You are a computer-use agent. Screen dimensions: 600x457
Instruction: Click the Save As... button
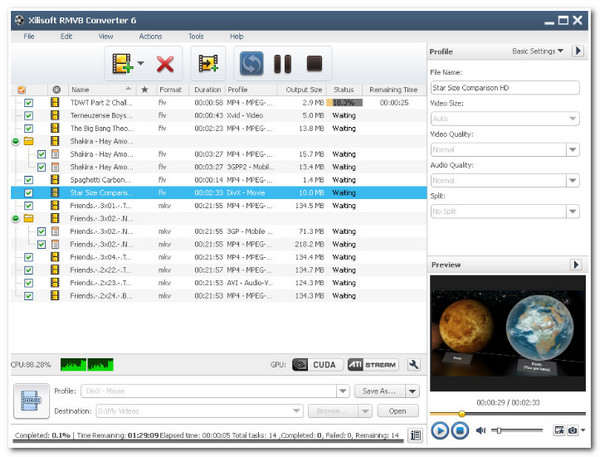click(380, 391)
